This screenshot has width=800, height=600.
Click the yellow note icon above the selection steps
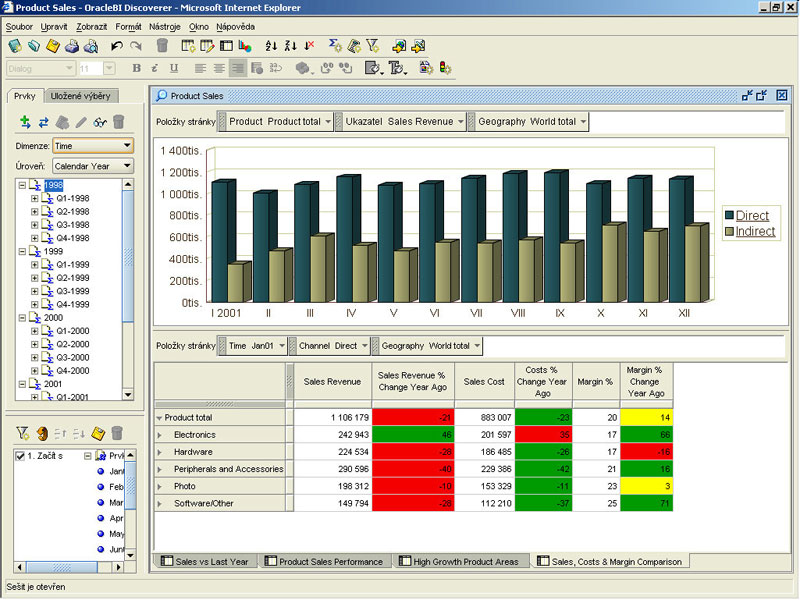tap(98, 434)
